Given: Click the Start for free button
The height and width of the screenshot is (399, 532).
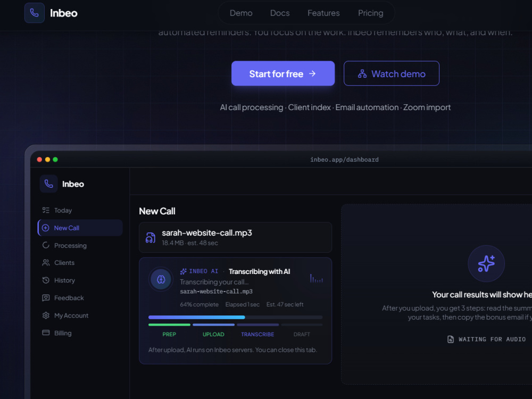Looking at the screenshot, I should pyautogui.click(x=283, y=73).
